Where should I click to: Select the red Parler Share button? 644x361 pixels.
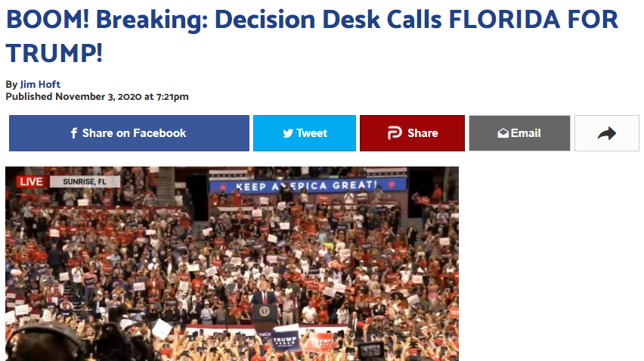(x=412, y=133)
